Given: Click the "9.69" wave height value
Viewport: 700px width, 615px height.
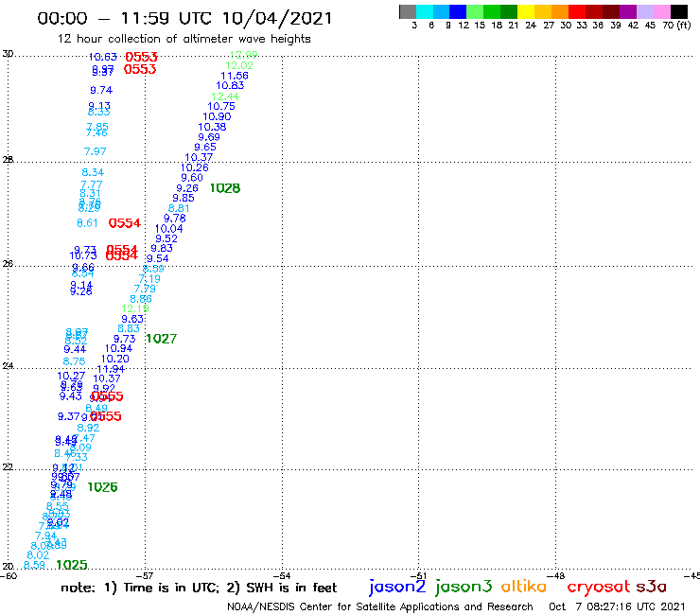Looking at the screenshot, I should (x=209, y=137).
